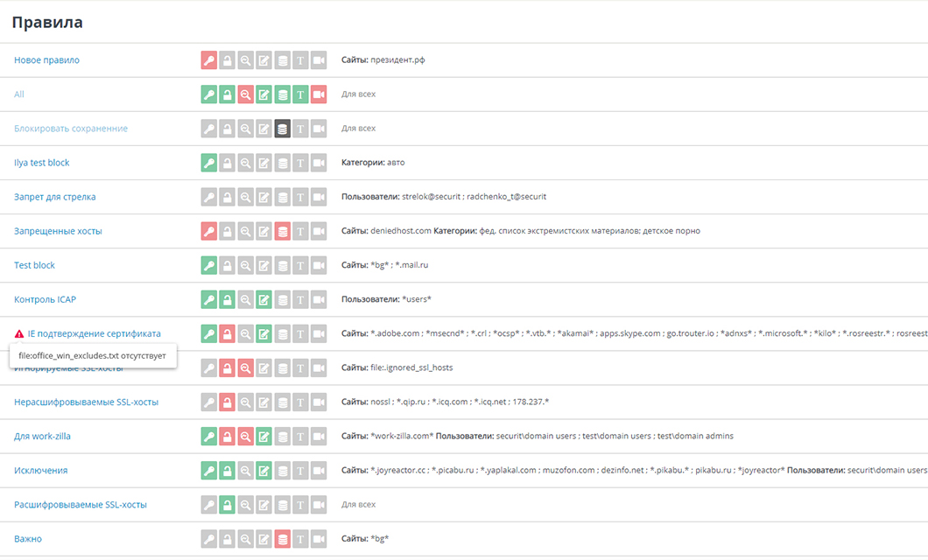Click the database icon in Исключения row
The height and width of the screenshot is (560, 928).
(282, 472)
